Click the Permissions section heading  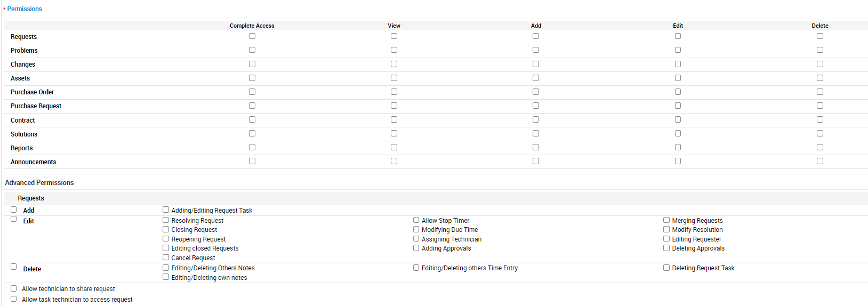coord(25,9)
